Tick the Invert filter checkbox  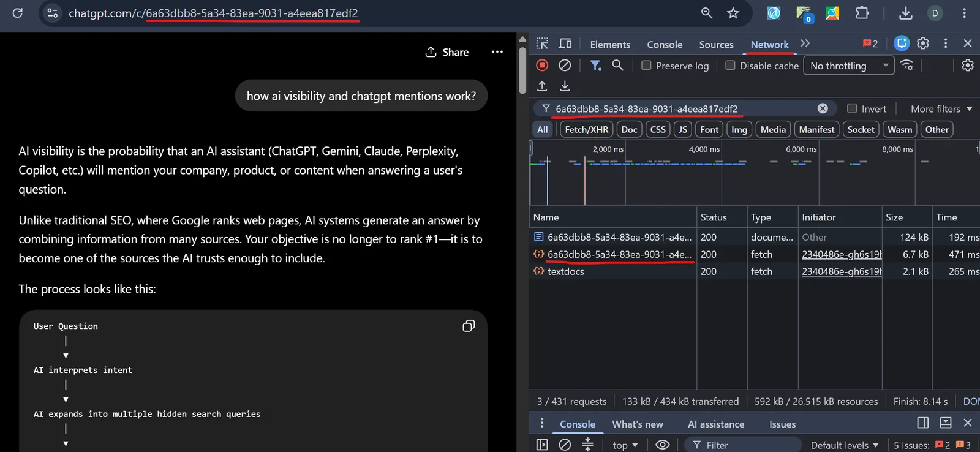852,108
